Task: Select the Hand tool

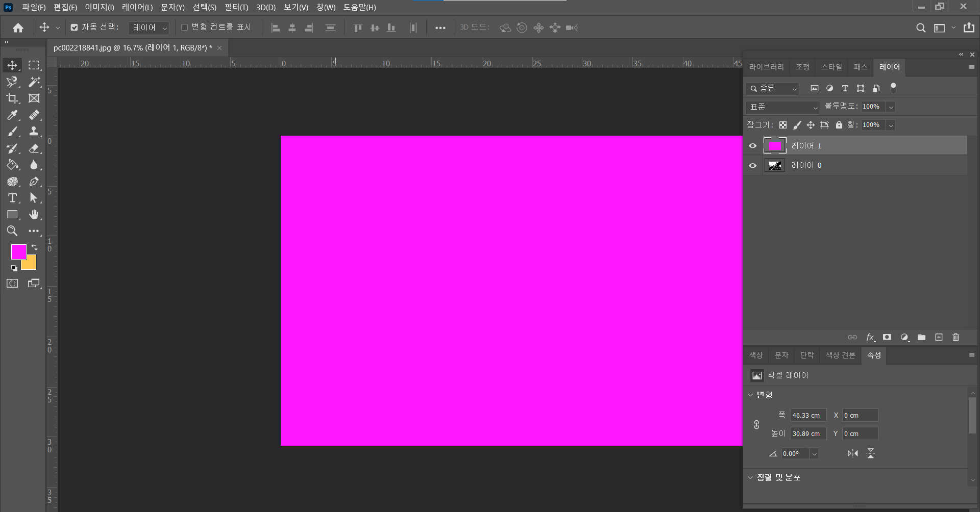Action: coord(34,215)
